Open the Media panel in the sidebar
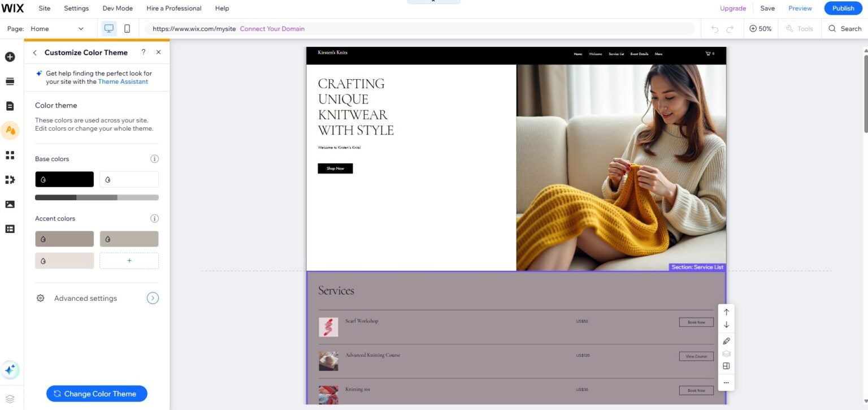The height and width of the screenshot is (410, 868). 9,204
